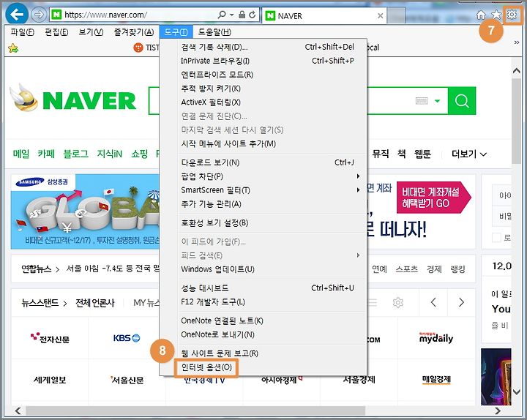Click the newsstand list view icon
This screenshot has width=527, height=420.
(x=373, y=302)
